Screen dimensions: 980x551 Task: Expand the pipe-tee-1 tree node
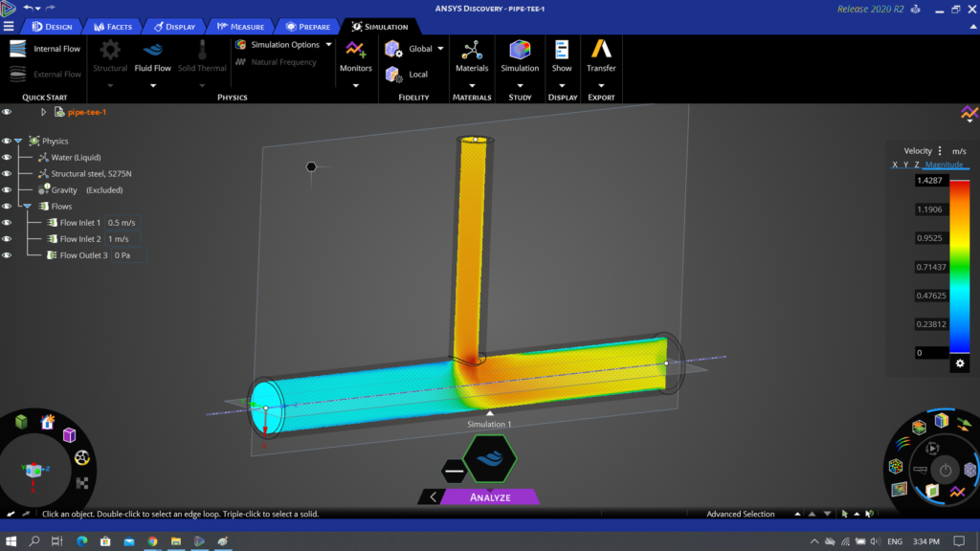tap(43, 113)
